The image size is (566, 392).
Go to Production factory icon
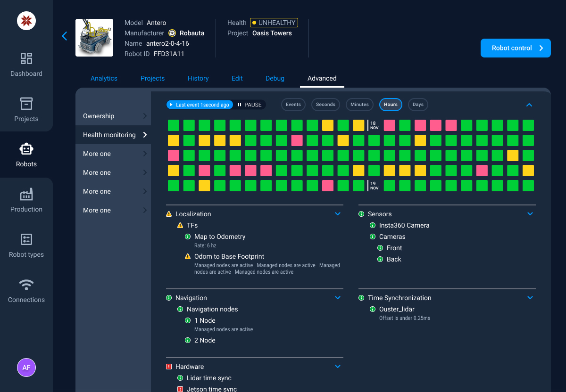[x=26, y=194]
